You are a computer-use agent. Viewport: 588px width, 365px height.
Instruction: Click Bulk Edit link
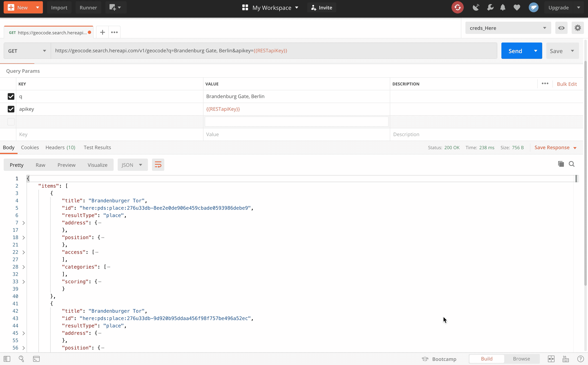click(x=567, y=84)
